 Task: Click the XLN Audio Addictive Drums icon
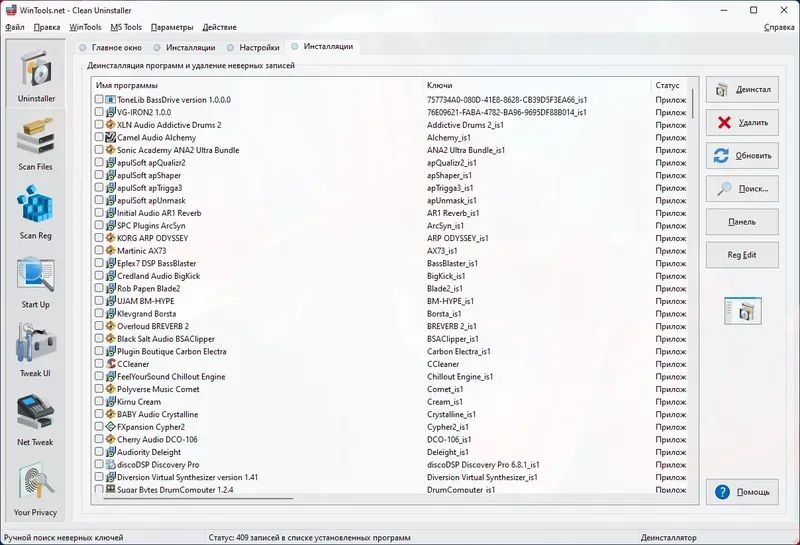click(110, 125)
